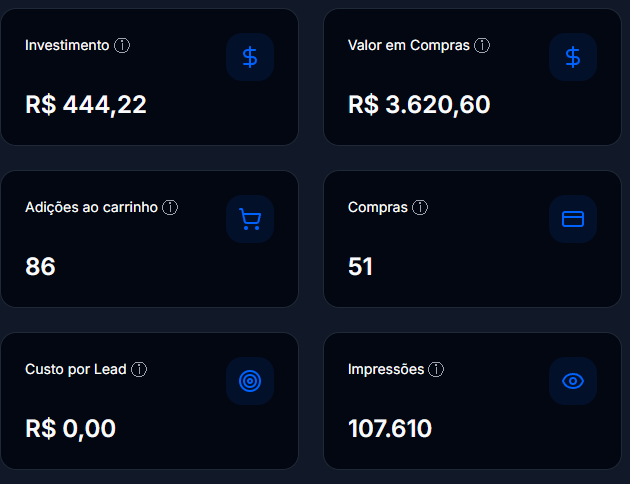Click the credit card icon on Compras card
The image size is (630, 484).
(x=573, y=219)
